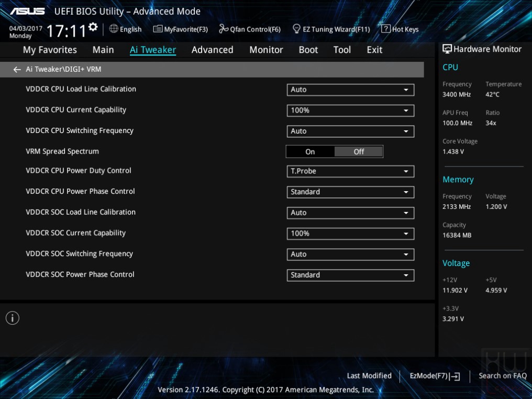
Task: Open the clock settings gear icon
Action: tap(93, 27)
